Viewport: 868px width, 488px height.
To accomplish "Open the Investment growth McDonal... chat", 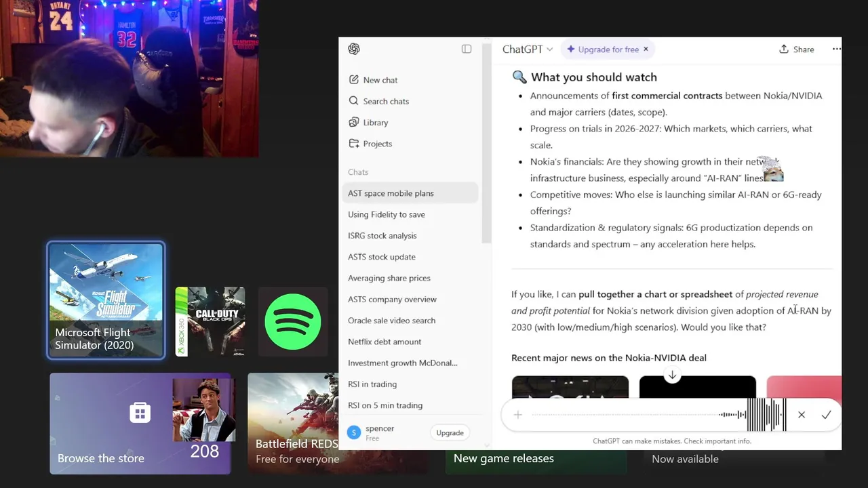I will [411, 363].
